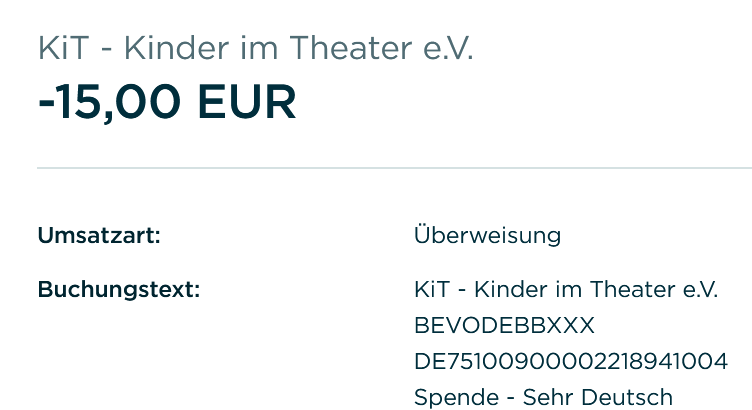Click the Überweisung value text
This screenshot has width=752, height=410.
click(487, 236)
